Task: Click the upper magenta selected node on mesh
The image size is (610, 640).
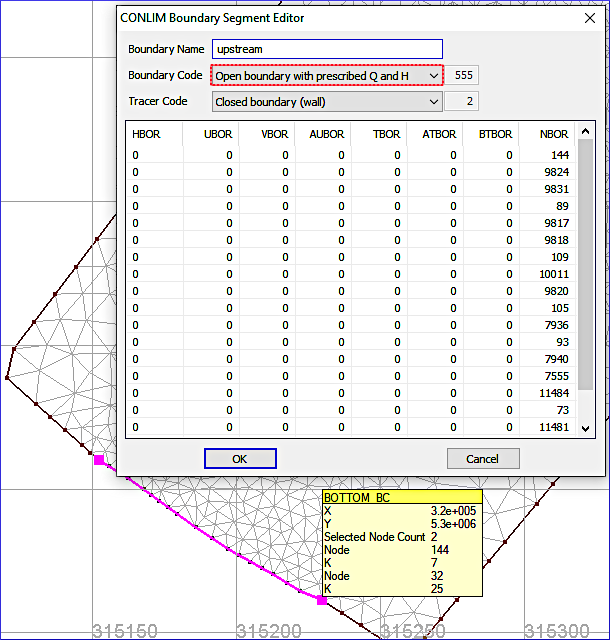Action: point(99,460)
